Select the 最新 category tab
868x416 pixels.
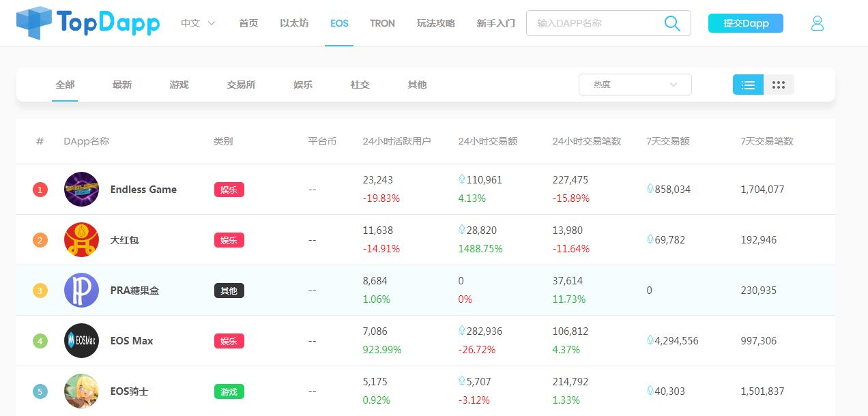pos(122,85)
